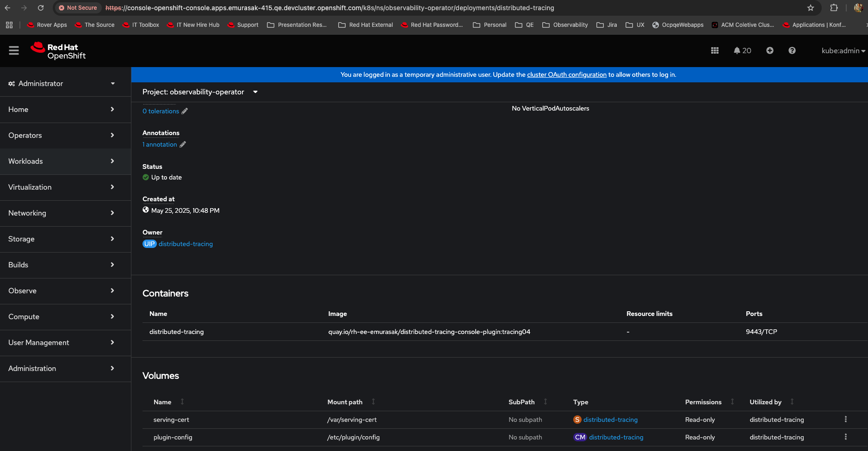
Task: Open the IT Toolbox bookmark
Action: (141, 25)
